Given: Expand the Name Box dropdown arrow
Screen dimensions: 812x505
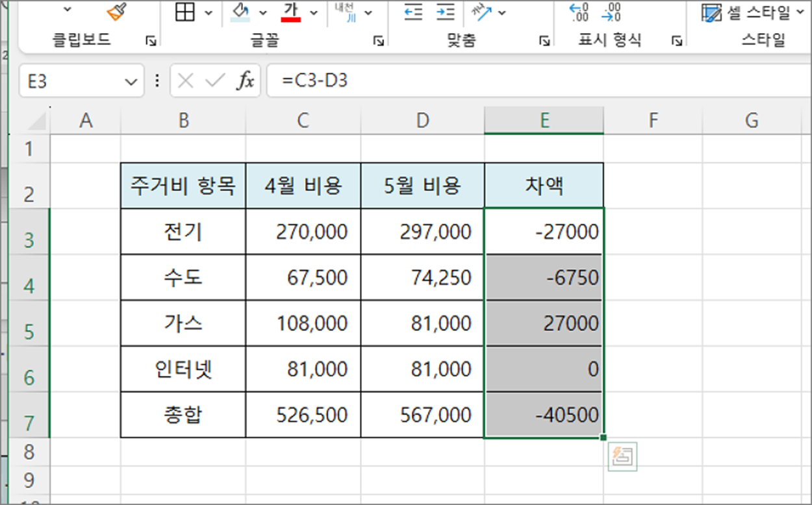Looking at the screenshot, I should tap(132, 82).
